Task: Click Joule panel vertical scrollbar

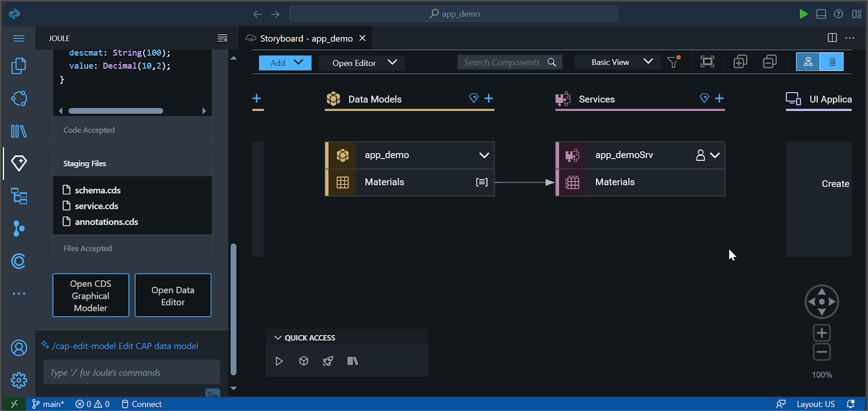Action: (233, 309)
